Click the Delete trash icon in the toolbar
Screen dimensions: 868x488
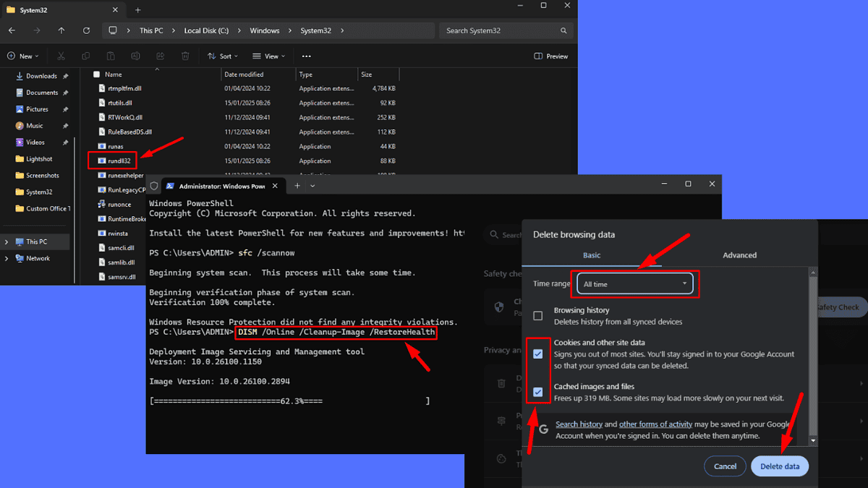tap(184, 56)
